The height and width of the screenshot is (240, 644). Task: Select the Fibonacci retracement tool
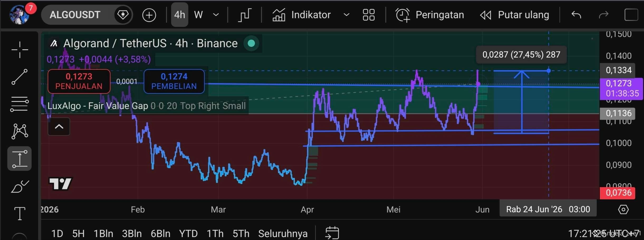(20, 104)
